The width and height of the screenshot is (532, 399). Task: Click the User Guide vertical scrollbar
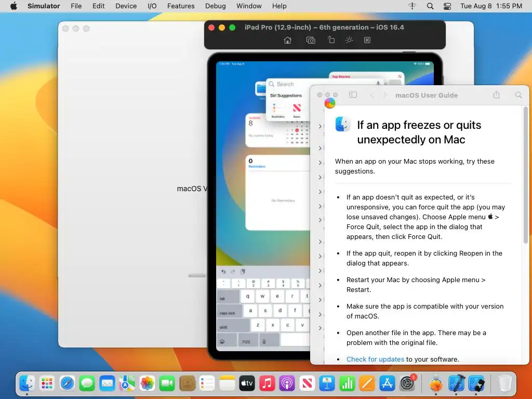tap(526, 175)
